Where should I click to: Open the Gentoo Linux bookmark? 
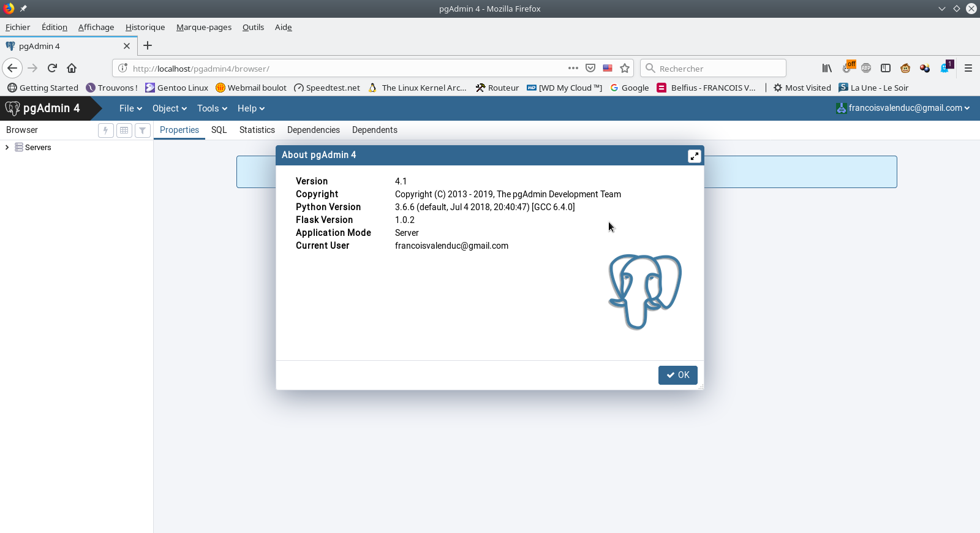tap(177, 88)
